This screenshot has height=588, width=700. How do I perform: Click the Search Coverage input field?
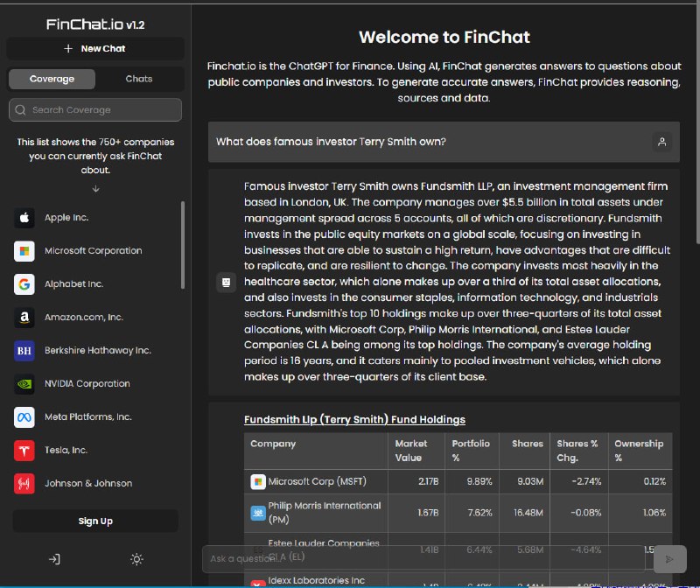click(95, 110)
